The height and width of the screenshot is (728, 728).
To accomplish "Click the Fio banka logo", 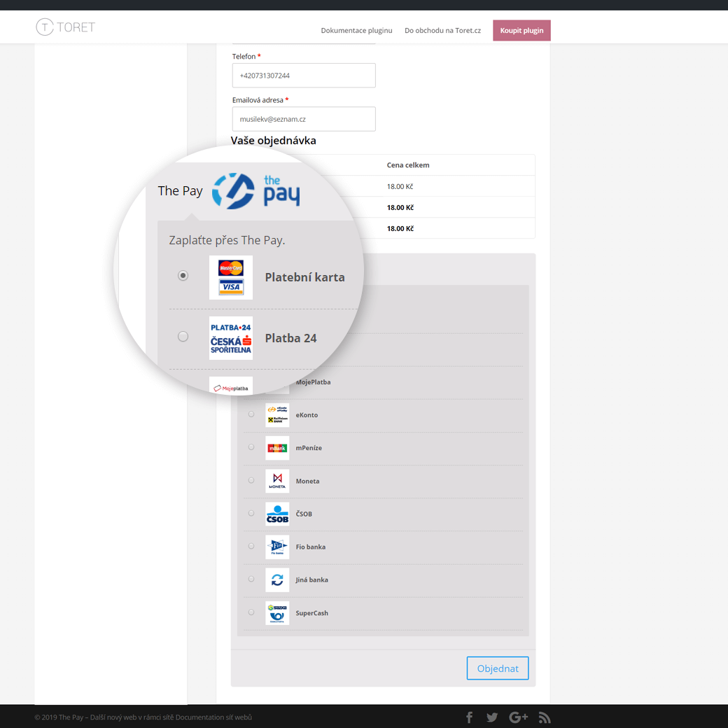I will click(x=277, y=547).
